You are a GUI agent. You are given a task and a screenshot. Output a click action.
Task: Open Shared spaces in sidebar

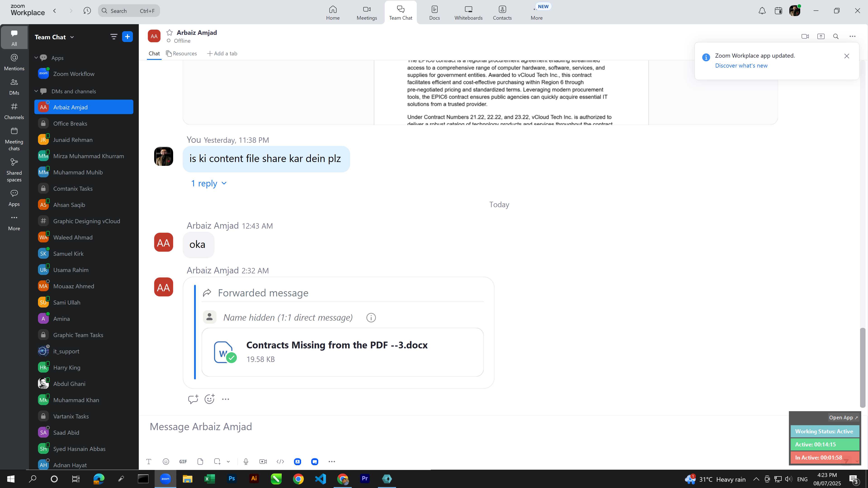point(14,170)
